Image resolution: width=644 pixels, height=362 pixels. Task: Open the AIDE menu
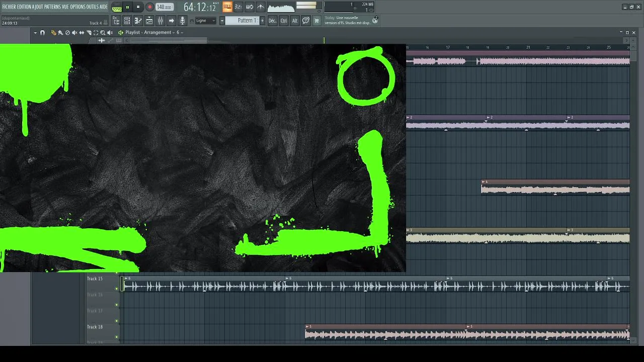[x=104, y=7]
